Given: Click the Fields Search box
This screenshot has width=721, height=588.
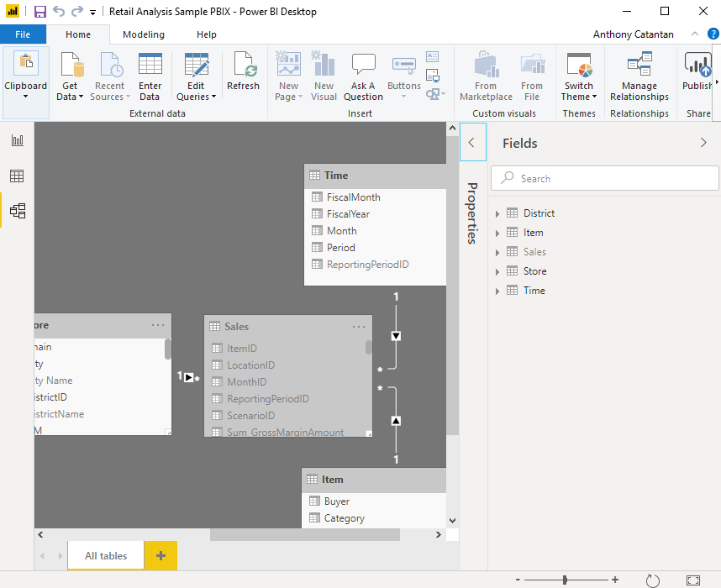Looking at the screenshot, I should (x=605, y=178).
